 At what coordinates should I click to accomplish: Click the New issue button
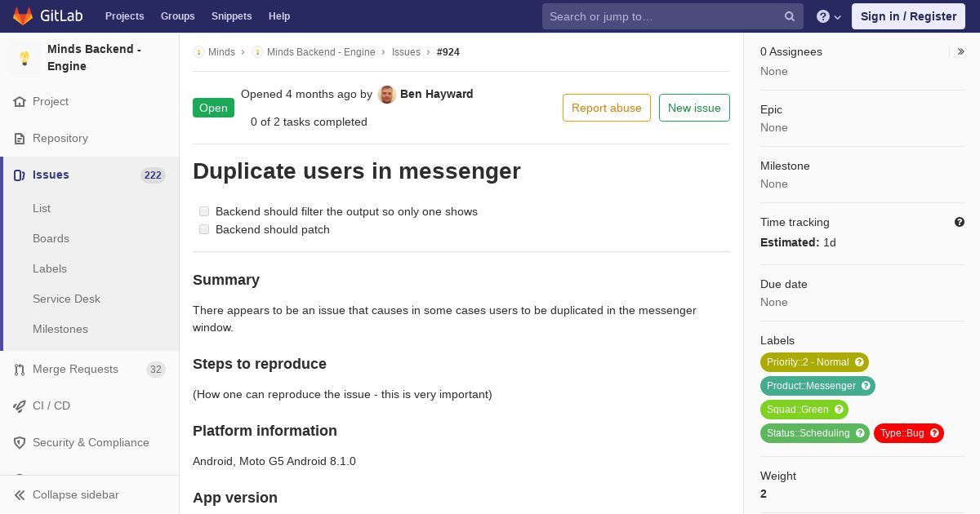pos(694,108)
